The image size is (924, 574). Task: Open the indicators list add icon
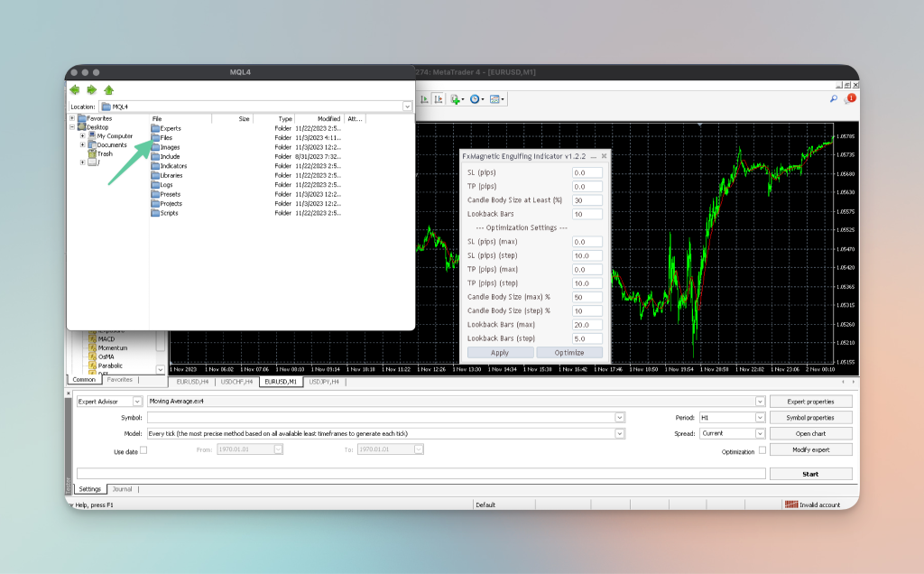tap(457, 99)
